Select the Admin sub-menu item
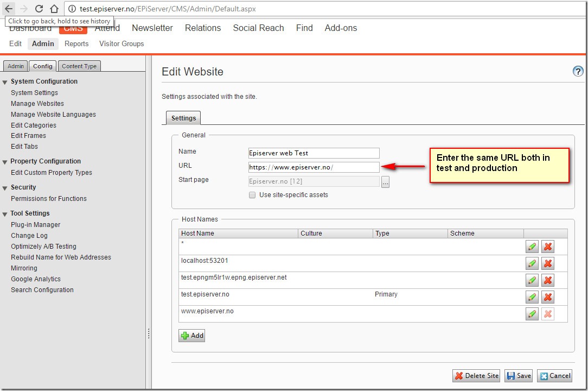Image resolution: width=588 pixels, height=391 pixels. pyautogui.click(x=43, y=43)
